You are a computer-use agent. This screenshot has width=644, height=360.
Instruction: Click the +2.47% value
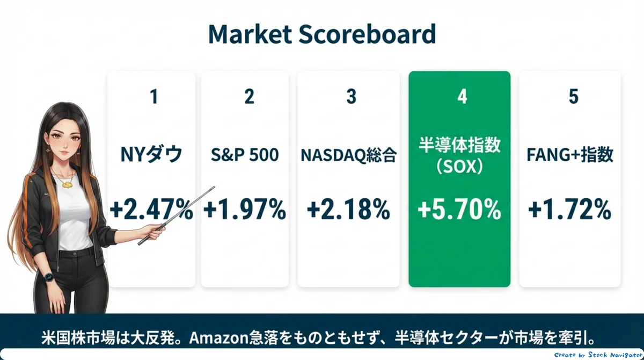coord(151,209)
